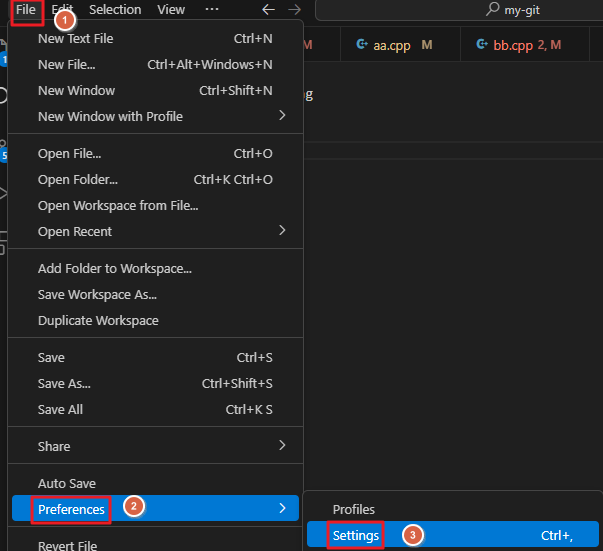Choose Add Folder to Workspace...

155,269
